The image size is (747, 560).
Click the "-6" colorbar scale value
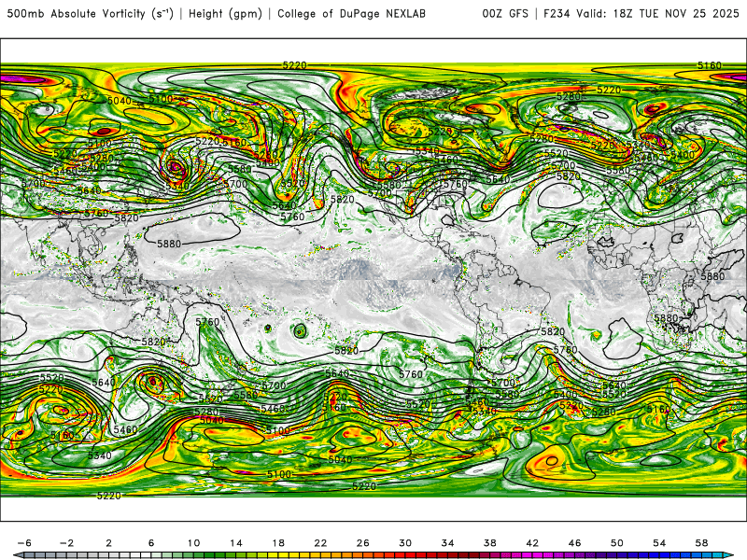(x=24, y=543)
